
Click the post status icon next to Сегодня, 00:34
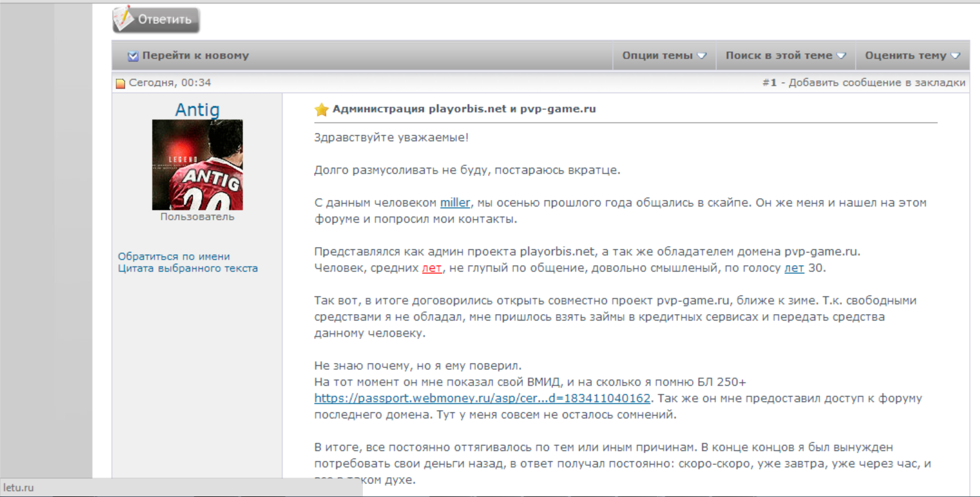[121, 83]
